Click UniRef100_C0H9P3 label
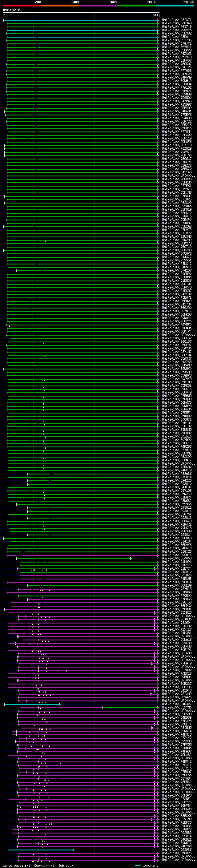Image resolution: width=197 pixels, height=868 pixels. [x=176, y=795]
